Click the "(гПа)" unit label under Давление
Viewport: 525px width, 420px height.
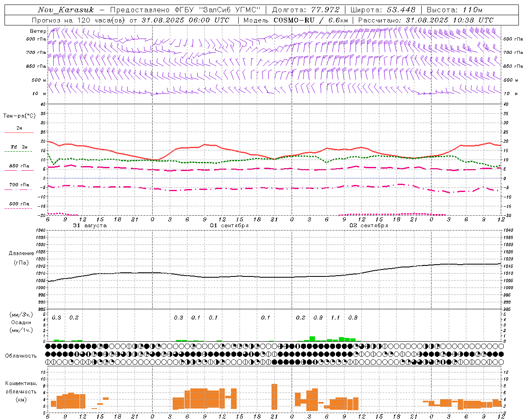21,262
